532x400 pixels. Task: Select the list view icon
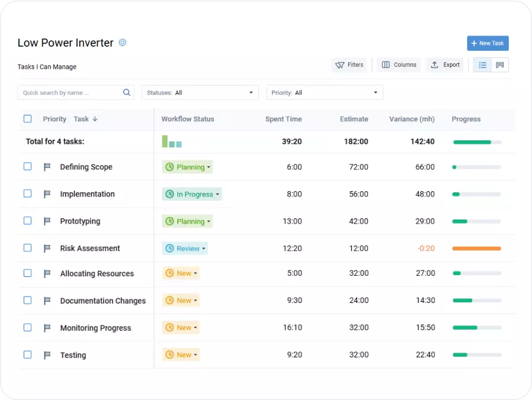[x=482, y=65]
